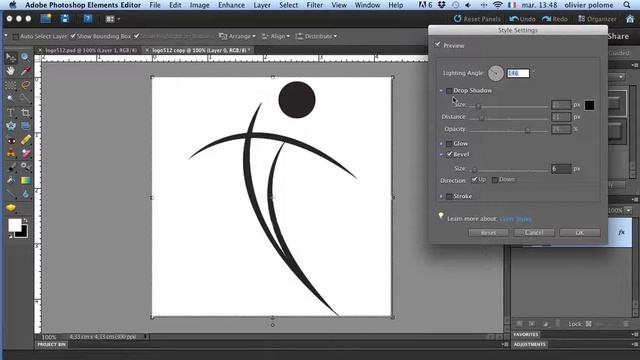Enable the Glow checkbox
Image resolution: width=640 pixels, height=360 pixels.
click(x=449, y=144)
